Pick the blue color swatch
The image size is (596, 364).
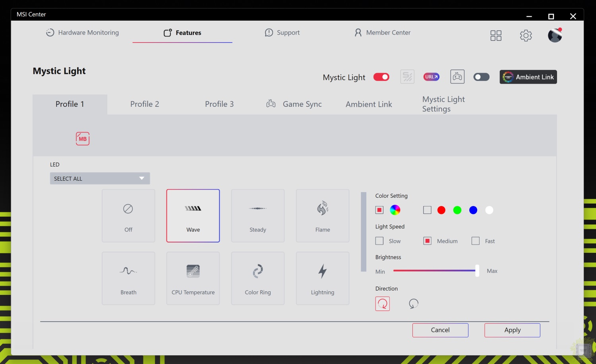point(473,210)
